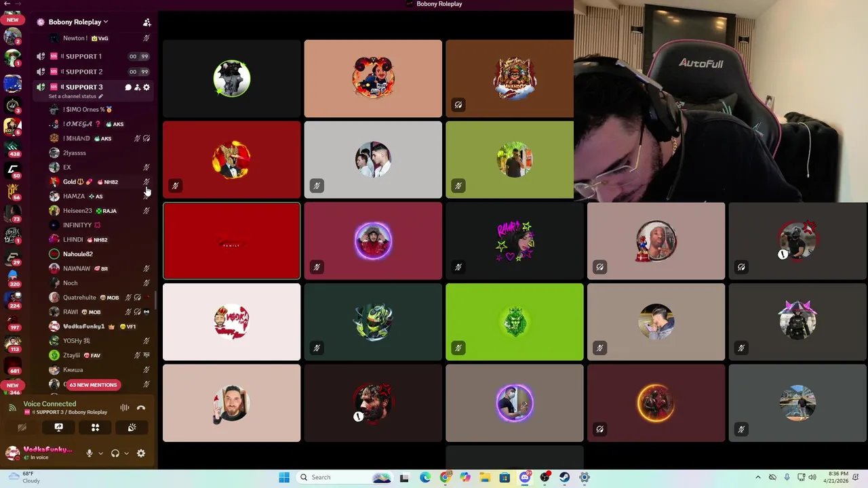Viewport: 868px width, 488px height.
Task: Click the invite people icon beside server name
Action: (x=146, y=22)
